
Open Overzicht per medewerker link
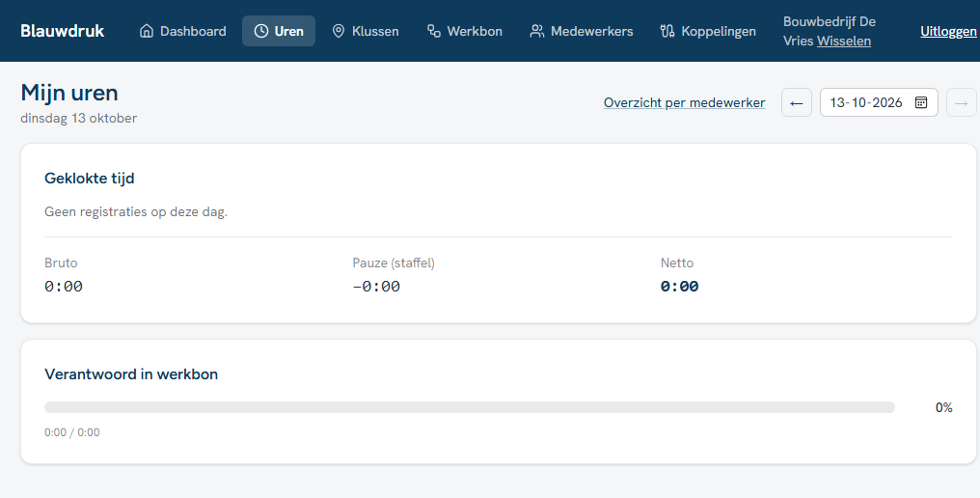[685, 102]
